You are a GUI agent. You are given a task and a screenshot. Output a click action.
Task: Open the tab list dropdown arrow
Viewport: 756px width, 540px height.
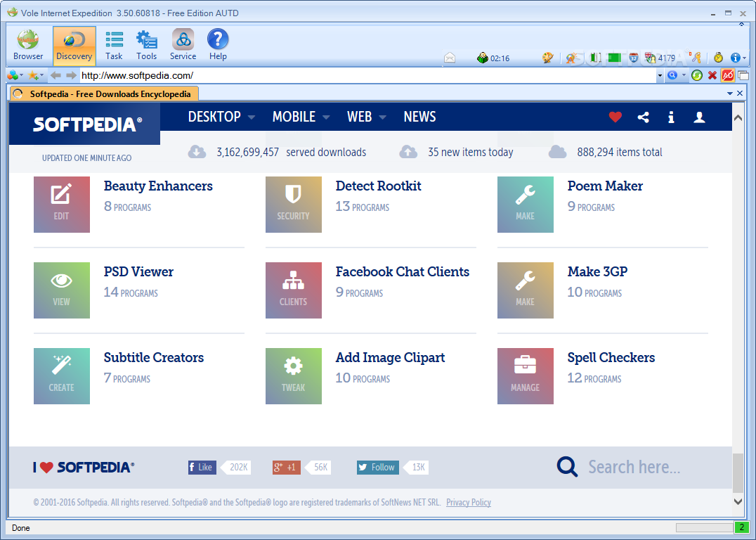(730, 93)
